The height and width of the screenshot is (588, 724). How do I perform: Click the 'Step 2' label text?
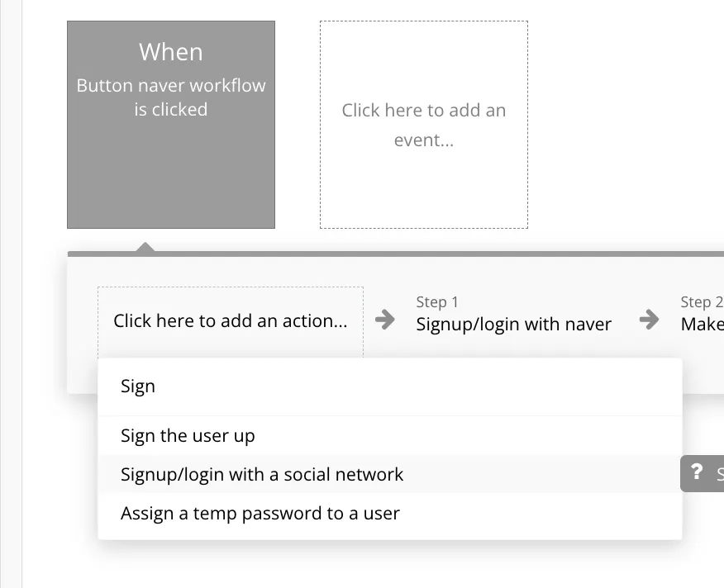pyautogui.click(x=701, y=302)
